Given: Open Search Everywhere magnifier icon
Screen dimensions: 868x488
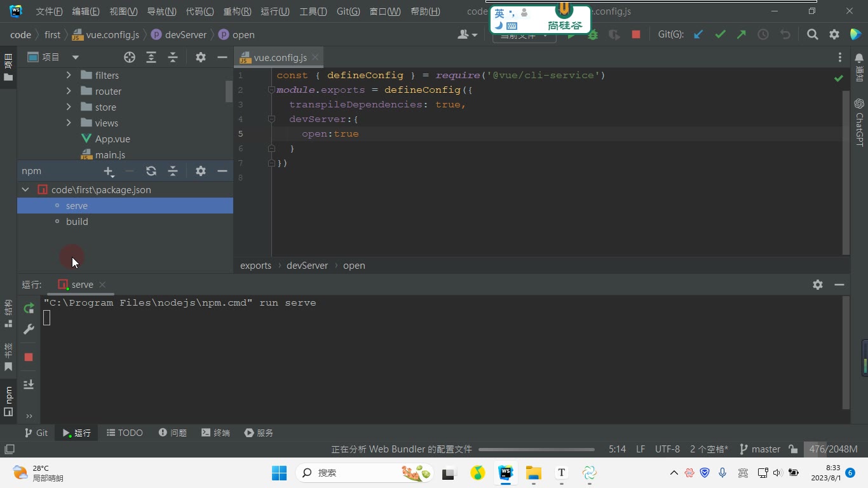Looking at the screenshot, I should [x=812, y=34].
